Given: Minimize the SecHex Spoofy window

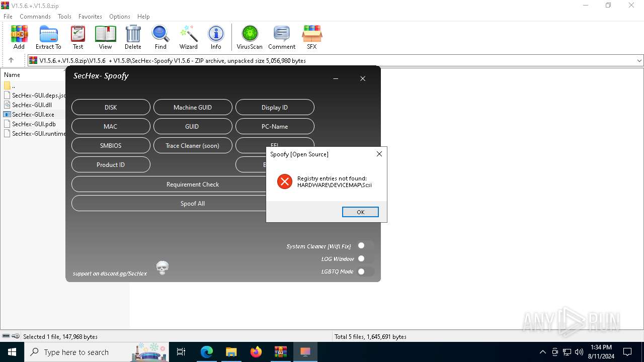Looking at the screenshot, I should (x=336, y=78).
